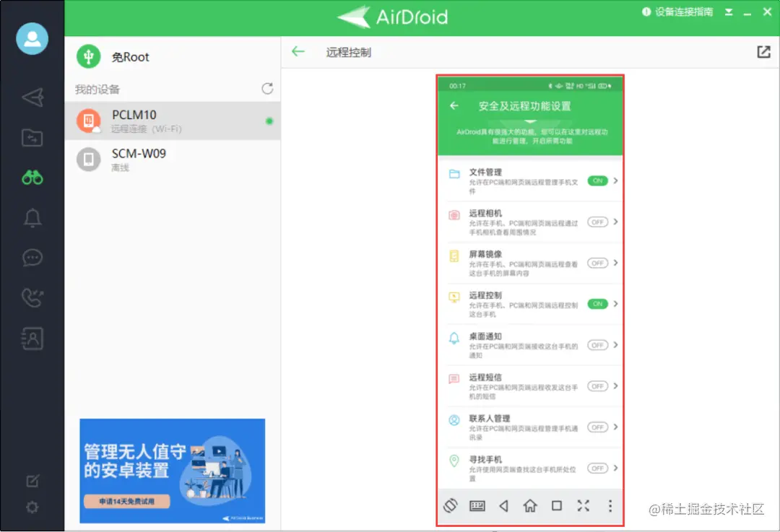Screen dimensions: 780x532
Task: Open the three-dot more options menu
Action: coord(610,505)
